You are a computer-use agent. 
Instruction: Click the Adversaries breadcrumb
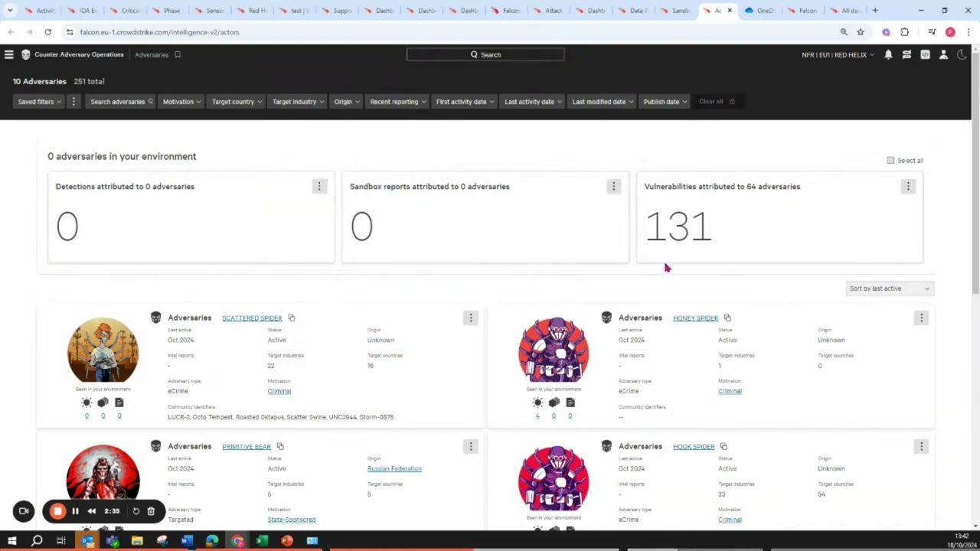[152, 54]
